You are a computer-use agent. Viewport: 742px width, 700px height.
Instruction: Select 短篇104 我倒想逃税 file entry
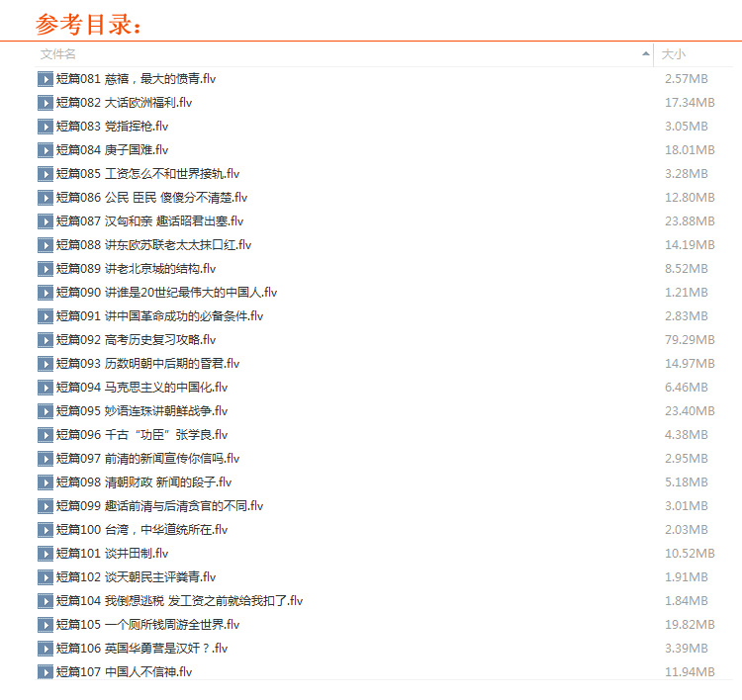(179, 601)
